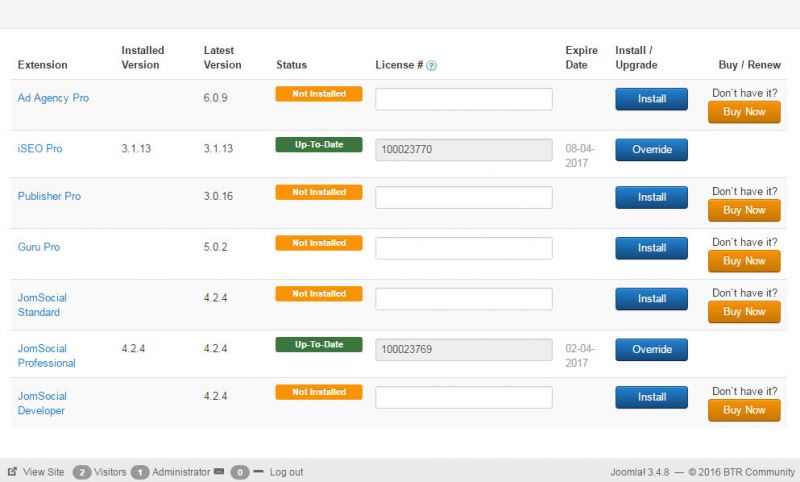Install Ad Agency Pro
This screenshot has width=800, height=482.
pos(651,99)
